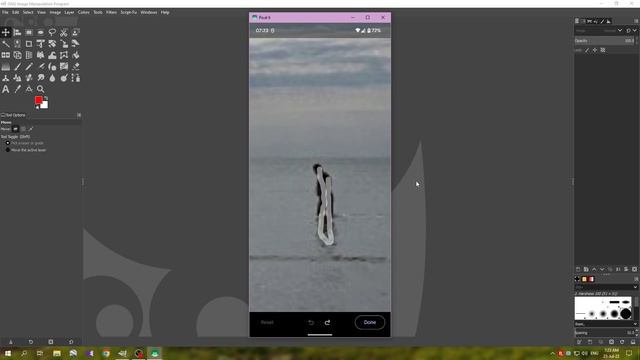Open the Select menu

click(28, 13)
